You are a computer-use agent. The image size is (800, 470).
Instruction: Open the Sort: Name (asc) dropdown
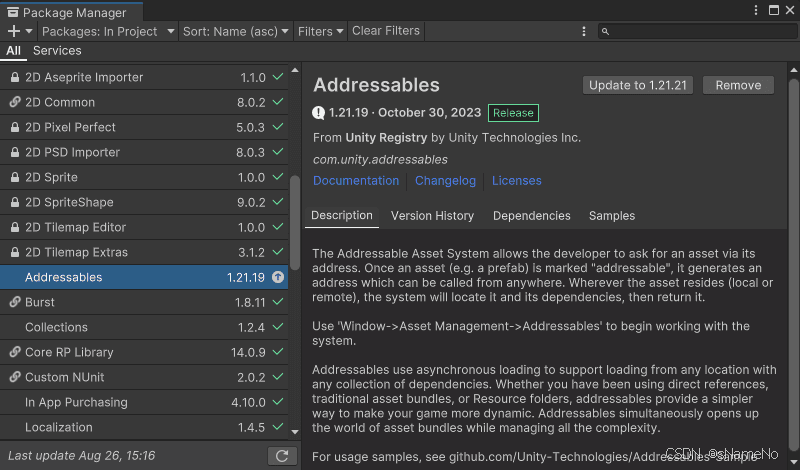click(x=235, y=31)
